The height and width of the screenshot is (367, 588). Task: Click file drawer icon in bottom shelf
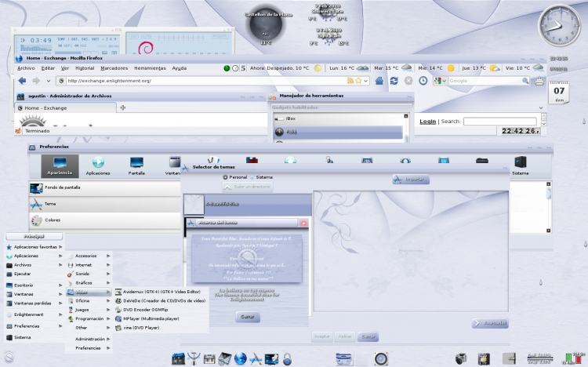pos(343,358)
